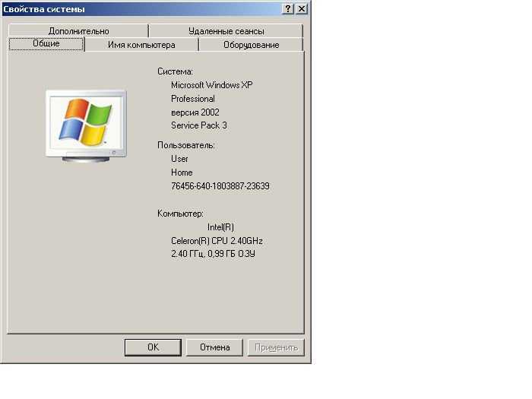This screenshot has width=532, height=399.
Task: Click the Service Pack 3 text
Action: pyautogui.click(x=199, y=125)
